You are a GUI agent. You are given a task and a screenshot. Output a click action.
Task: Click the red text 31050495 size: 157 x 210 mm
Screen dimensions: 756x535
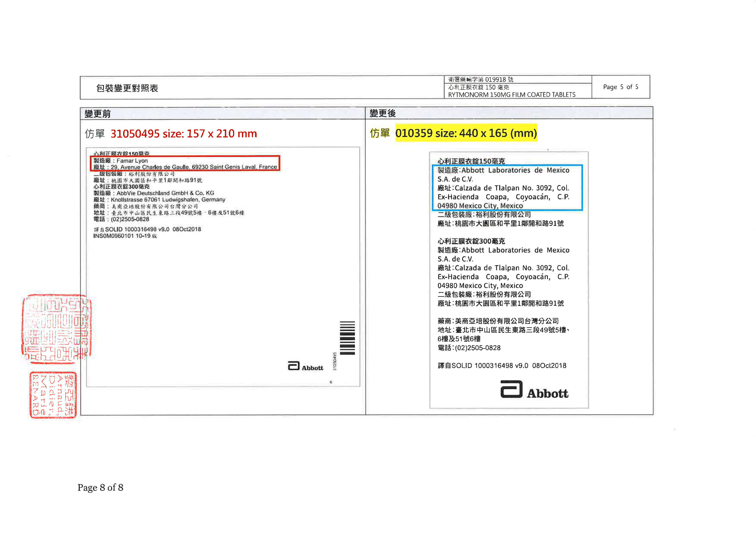pyautogui.click(x=184, y=133)
